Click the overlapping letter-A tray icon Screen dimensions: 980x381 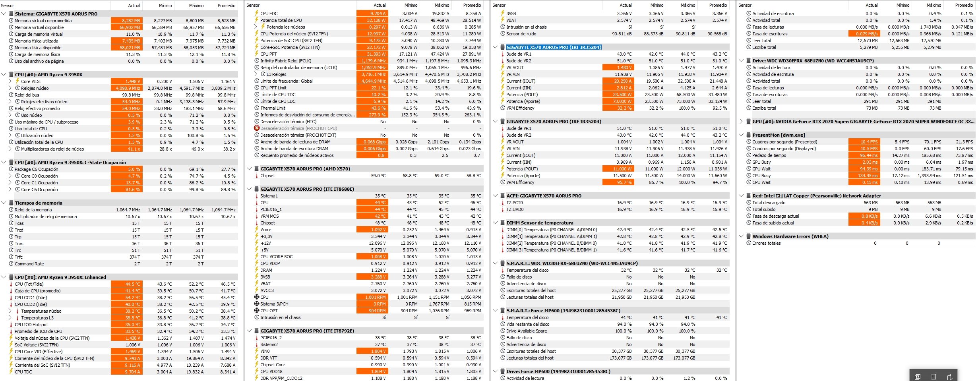click(918, 377)
